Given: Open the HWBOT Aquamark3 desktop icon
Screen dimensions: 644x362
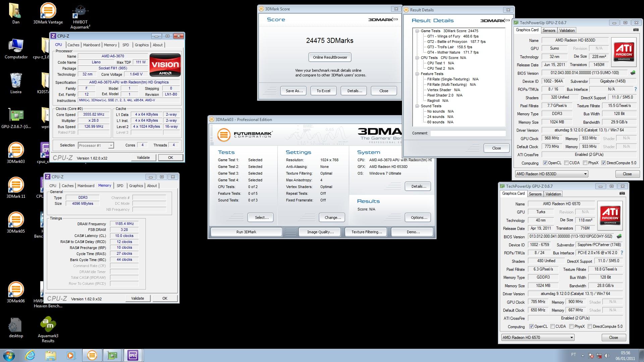Looking at the screenshot, I should point(80,16).
